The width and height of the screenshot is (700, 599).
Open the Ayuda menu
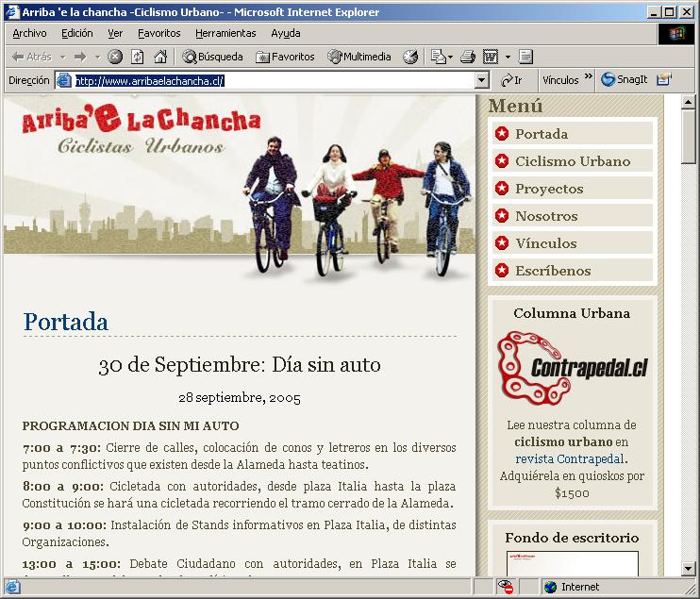tap(286, 33)
